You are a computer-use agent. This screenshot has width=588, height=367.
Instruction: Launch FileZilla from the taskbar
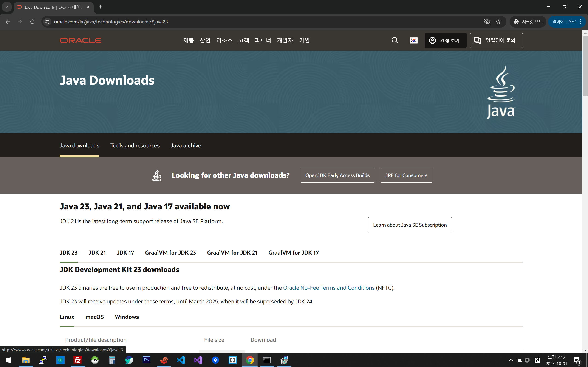pos(77,360)
